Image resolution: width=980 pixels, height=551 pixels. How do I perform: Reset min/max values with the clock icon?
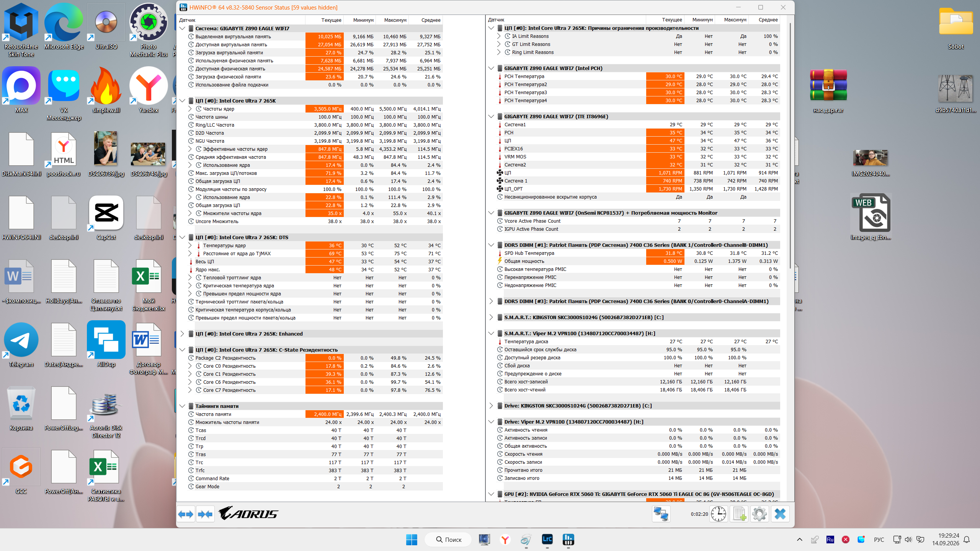(x=719, y=514)
